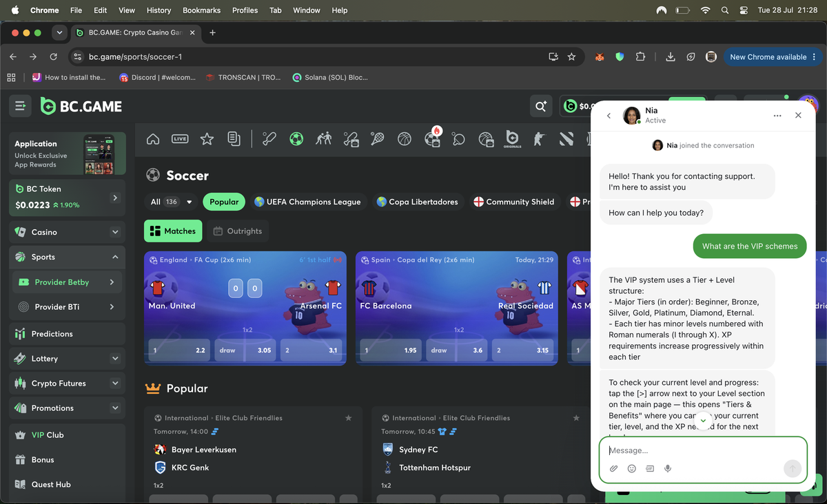Image resolution: width=827 pixels, height=504 pixels.
Task: Click the microphone icon in chat
Action: (x=667, y=469)
